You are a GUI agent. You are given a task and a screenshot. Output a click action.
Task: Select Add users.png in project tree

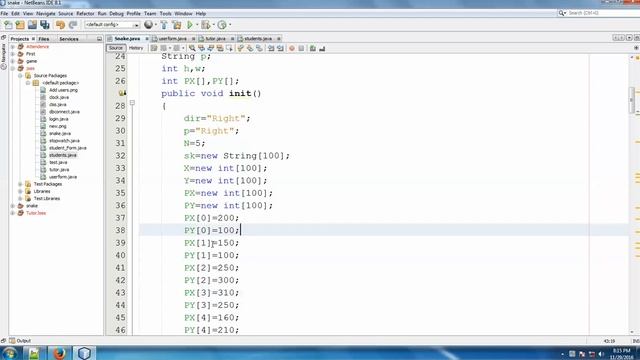(63, 90)
